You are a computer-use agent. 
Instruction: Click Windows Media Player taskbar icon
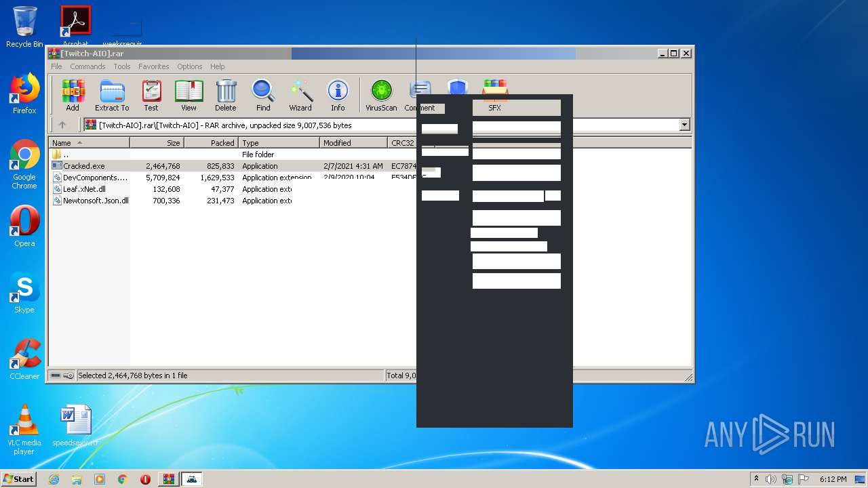point(100,479)
